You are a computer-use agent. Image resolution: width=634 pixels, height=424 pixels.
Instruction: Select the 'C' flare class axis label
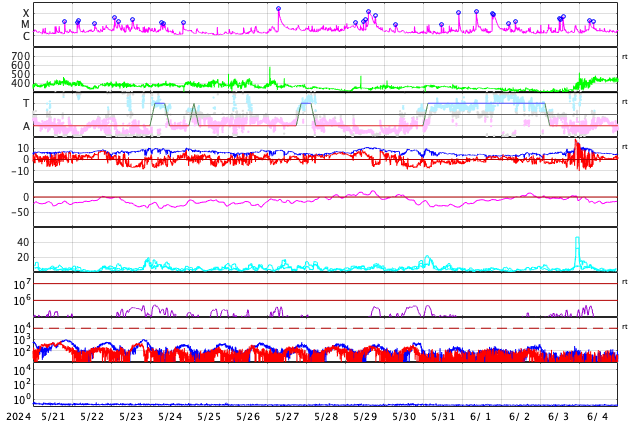pyautogui.click(x=26, y=36)
